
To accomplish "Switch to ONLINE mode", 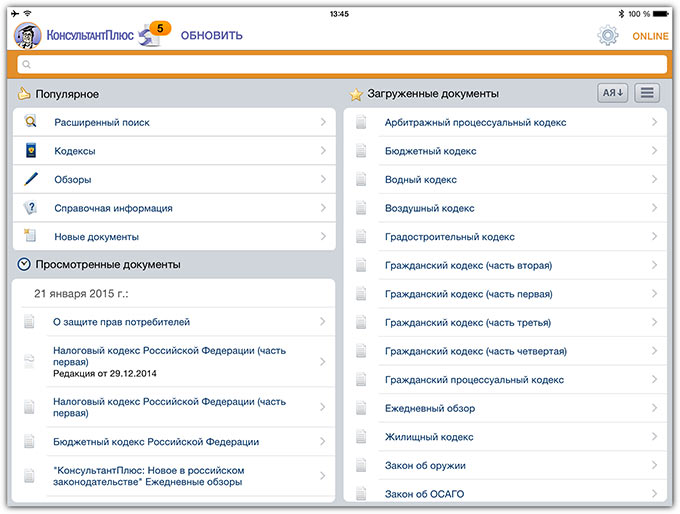I will click(650, 36).
